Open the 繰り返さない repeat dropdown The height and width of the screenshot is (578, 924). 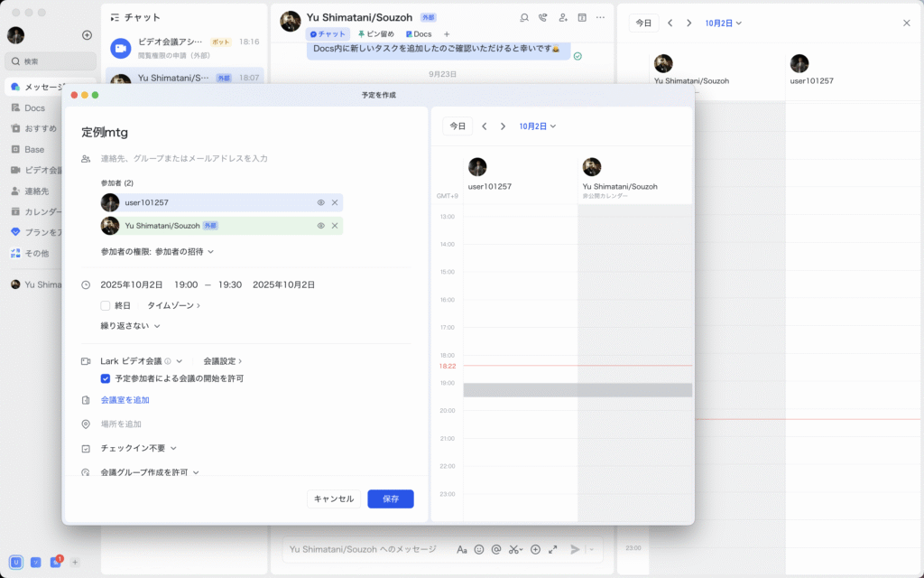coord(130,326)
